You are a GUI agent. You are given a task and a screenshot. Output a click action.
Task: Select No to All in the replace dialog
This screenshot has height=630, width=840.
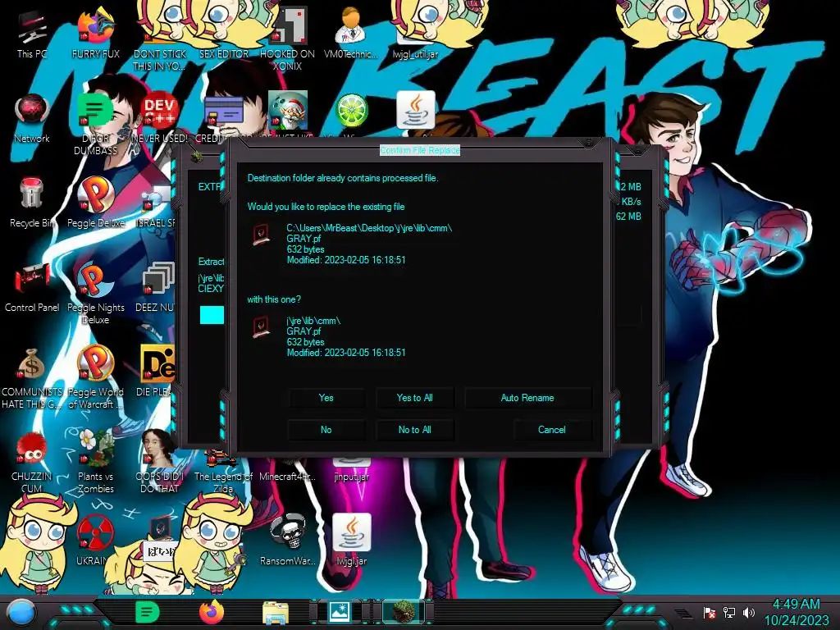coord(414,430)
